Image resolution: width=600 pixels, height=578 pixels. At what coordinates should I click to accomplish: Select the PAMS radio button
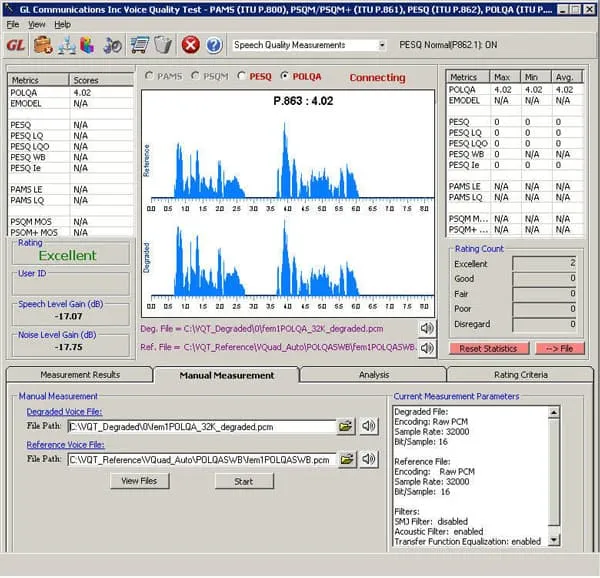[x=149, y=76]
